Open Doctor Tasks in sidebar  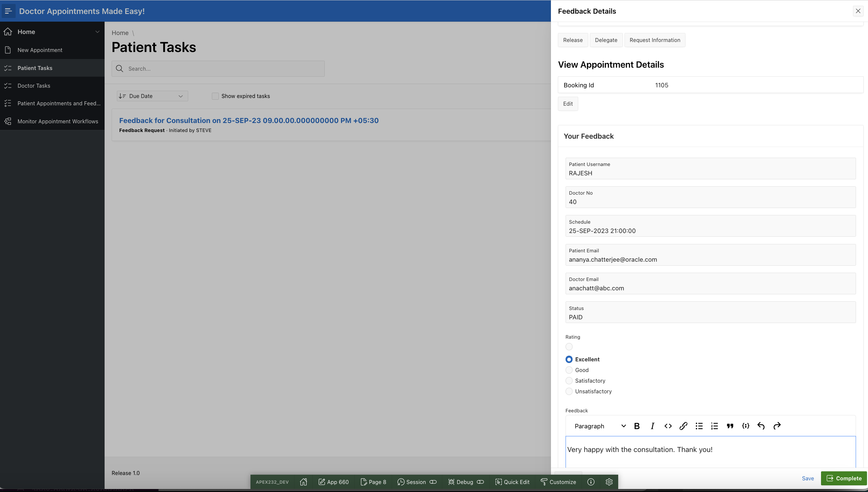point(34,86)
